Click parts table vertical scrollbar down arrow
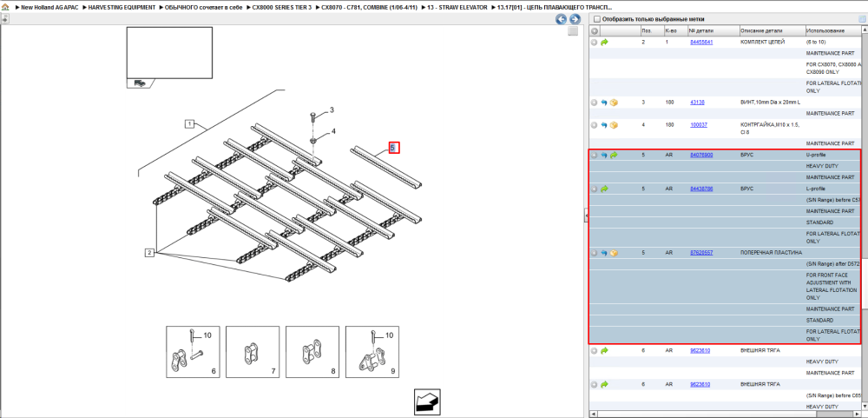 coord(865,407)
